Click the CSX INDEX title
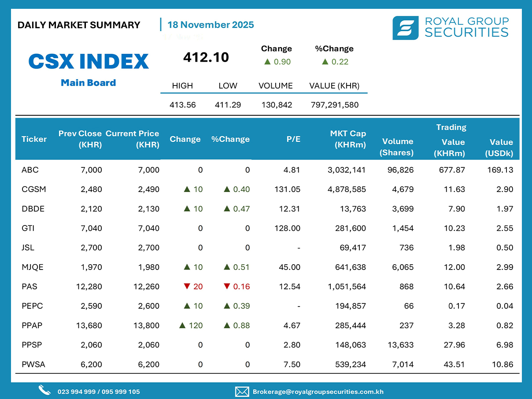This screenshot has height=399, width=532. point(89,61)
